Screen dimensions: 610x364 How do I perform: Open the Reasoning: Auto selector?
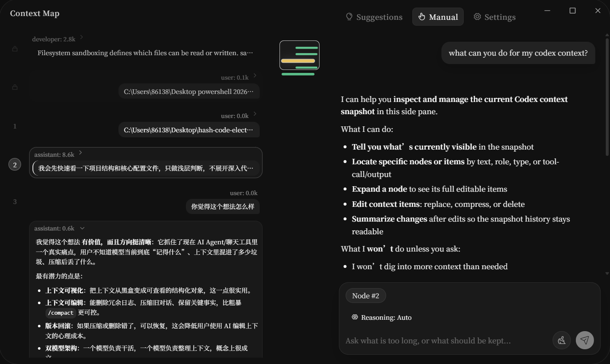coord(382,318)
